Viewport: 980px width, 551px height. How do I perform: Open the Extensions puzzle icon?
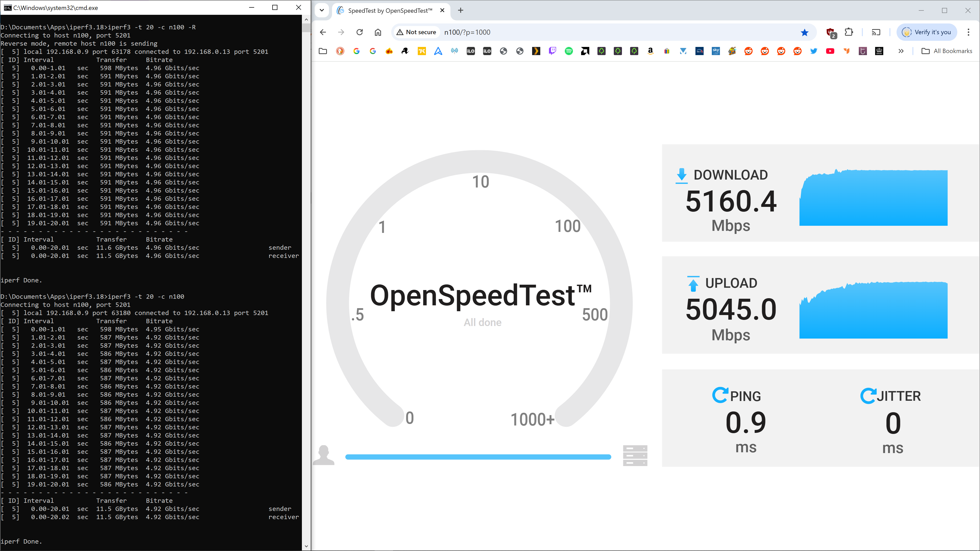click(x=849, y=32)
